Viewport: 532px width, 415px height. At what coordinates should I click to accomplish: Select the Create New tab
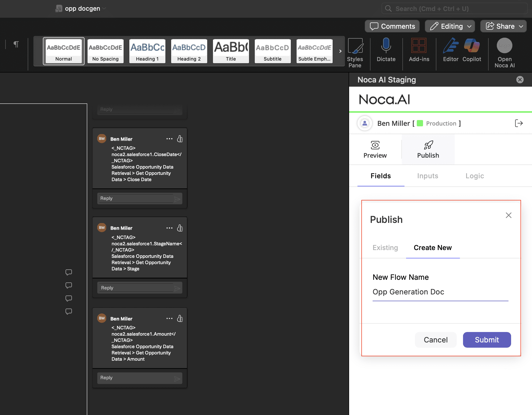433,247
